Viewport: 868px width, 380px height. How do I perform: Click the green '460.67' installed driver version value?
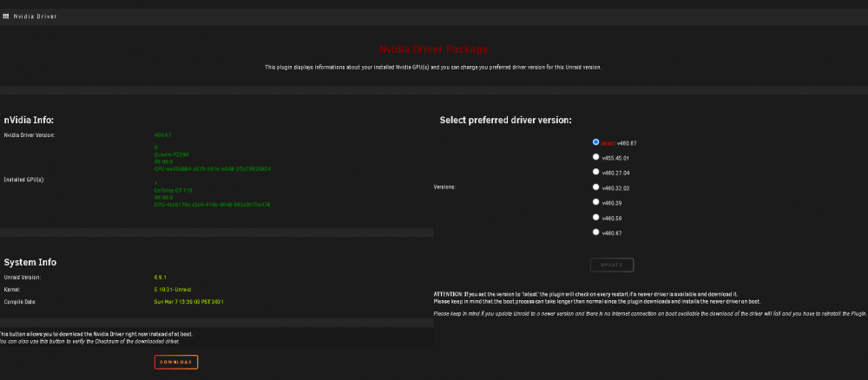163,135
